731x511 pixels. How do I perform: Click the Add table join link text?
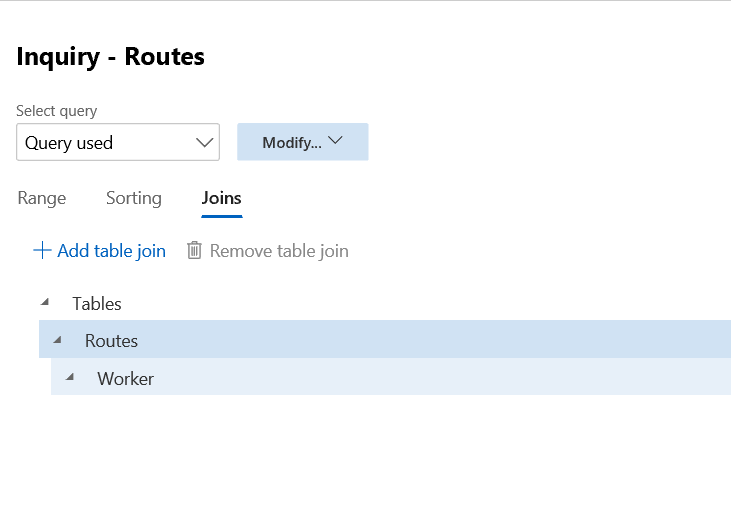click(111, 251)
